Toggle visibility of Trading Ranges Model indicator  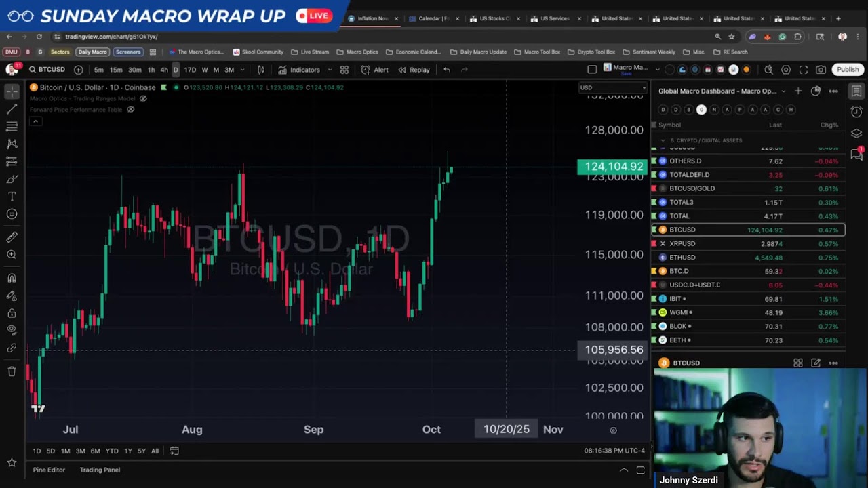point(143,98)
